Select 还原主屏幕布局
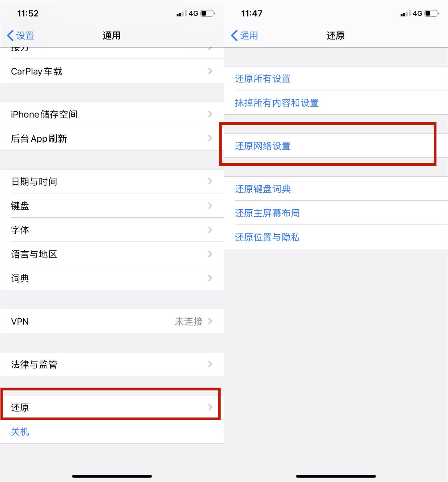This screenshot has height=482, width=448. (x=267, y=213)
